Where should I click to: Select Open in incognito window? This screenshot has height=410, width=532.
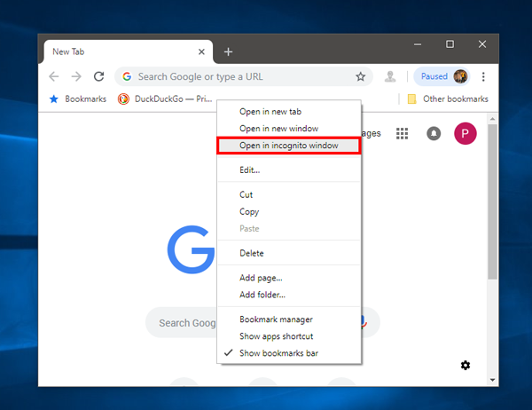point(288,146)
